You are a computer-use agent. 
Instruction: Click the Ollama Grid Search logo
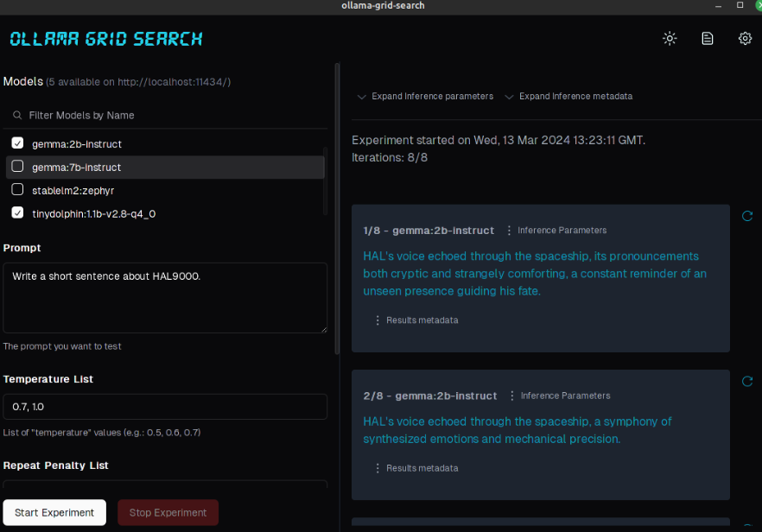click(x=106, y=39)
